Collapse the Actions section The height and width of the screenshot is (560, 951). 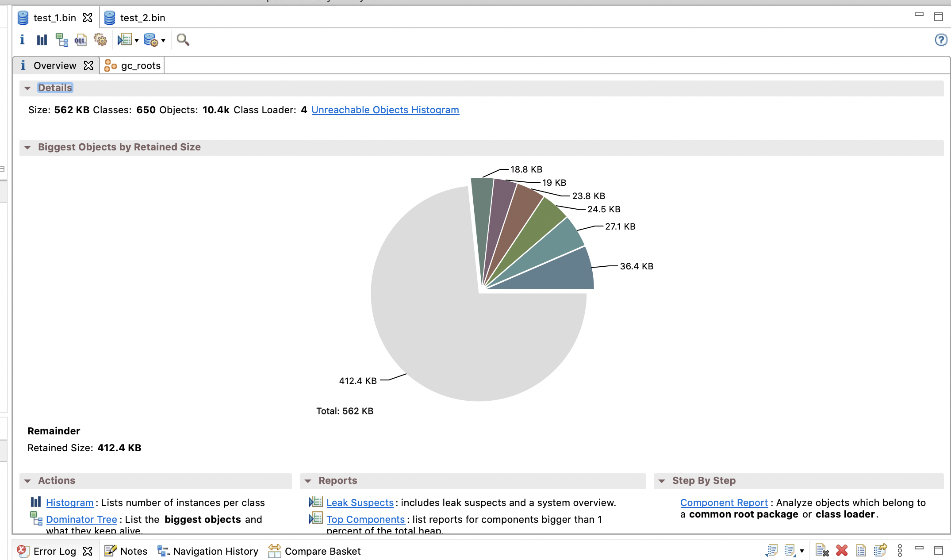(x=27, y=481)
